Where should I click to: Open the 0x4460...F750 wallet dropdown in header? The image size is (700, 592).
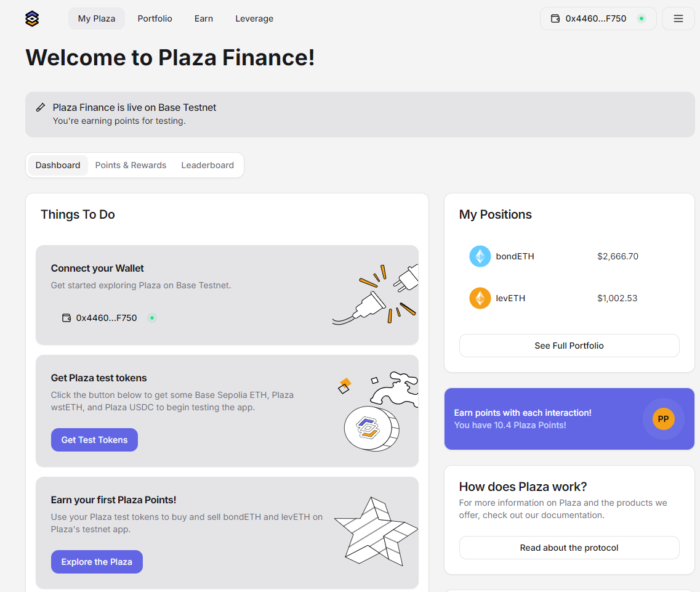pos(598,18)
